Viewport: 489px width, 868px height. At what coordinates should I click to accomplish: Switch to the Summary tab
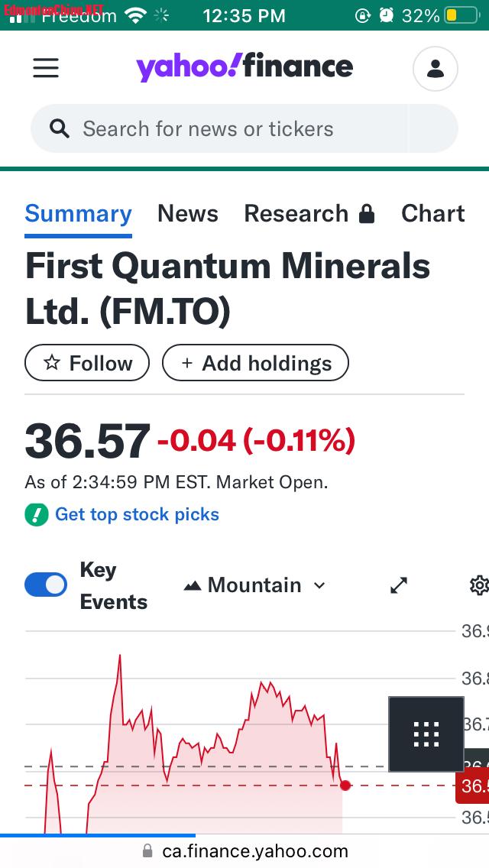click(x=78, y=214)
